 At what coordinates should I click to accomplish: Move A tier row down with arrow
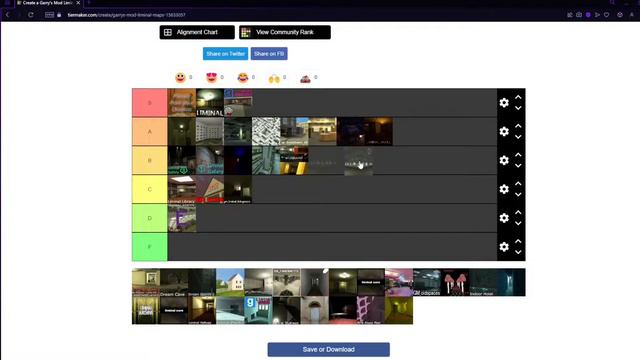pyautogui.click(x=518, y=137)
